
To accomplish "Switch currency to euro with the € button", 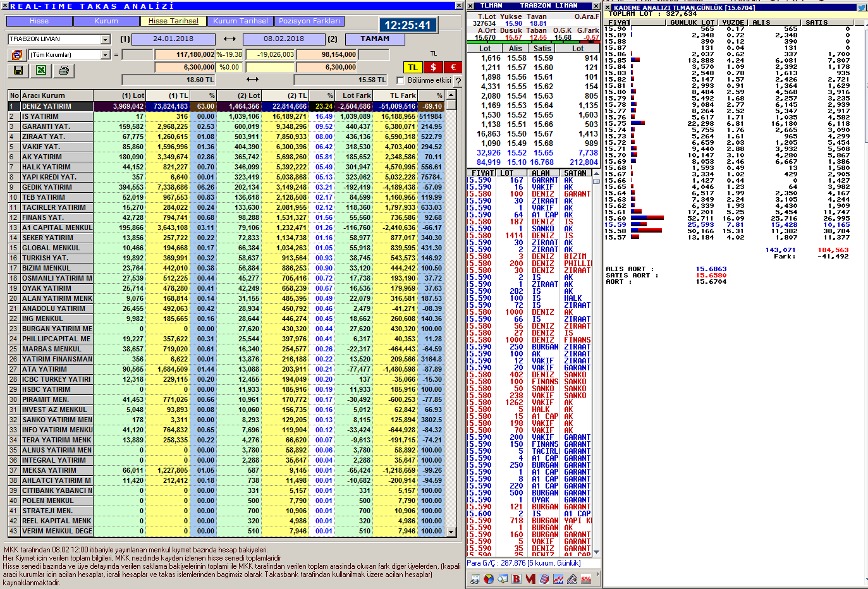I will (453, 67).
